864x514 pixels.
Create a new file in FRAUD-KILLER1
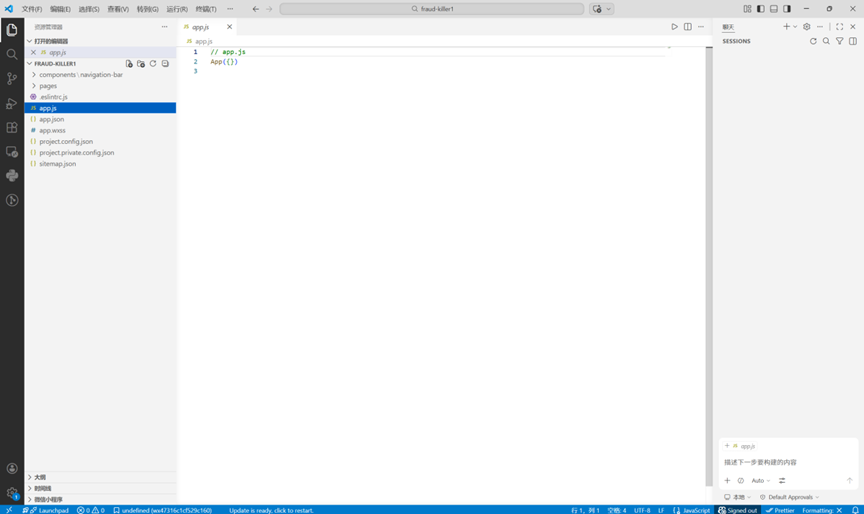click(x=129, y=63)
